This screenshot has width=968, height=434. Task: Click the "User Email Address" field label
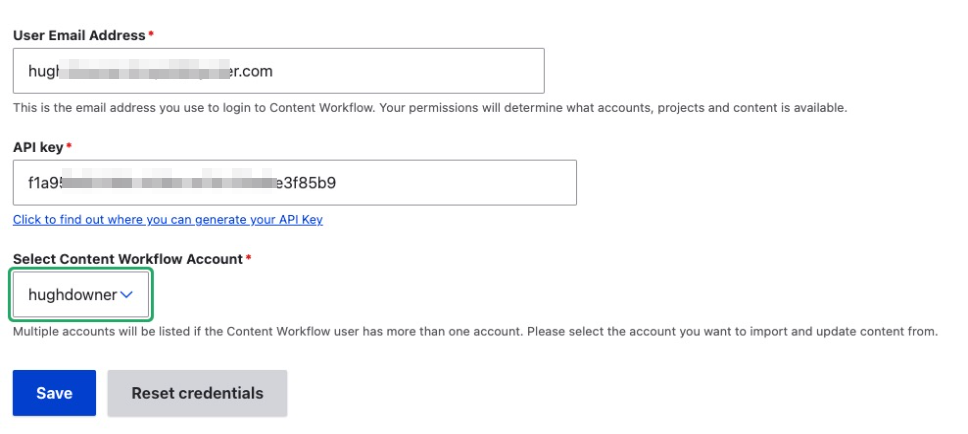pos(79,35)
